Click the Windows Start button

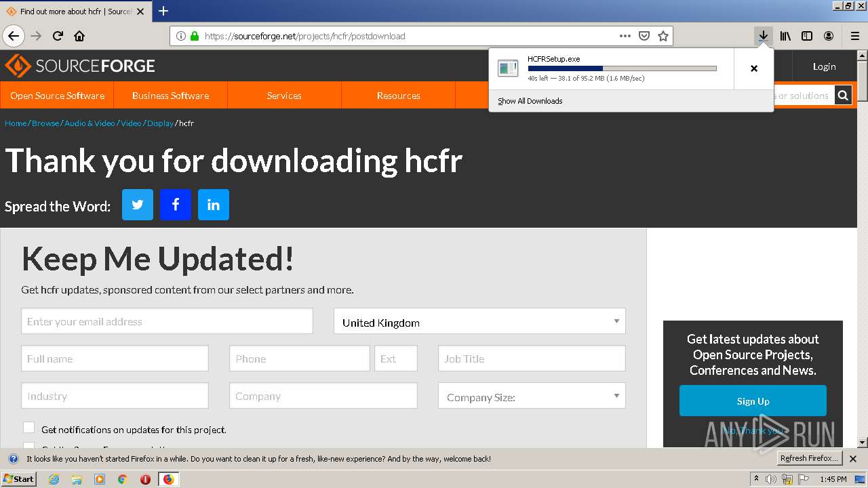pyautogui.click(x=19, y=479)
